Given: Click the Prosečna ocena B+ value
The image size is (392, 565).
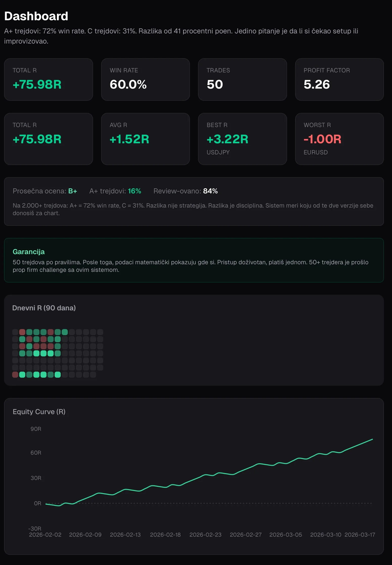Looking at the screenshot, I should (73, 191).
